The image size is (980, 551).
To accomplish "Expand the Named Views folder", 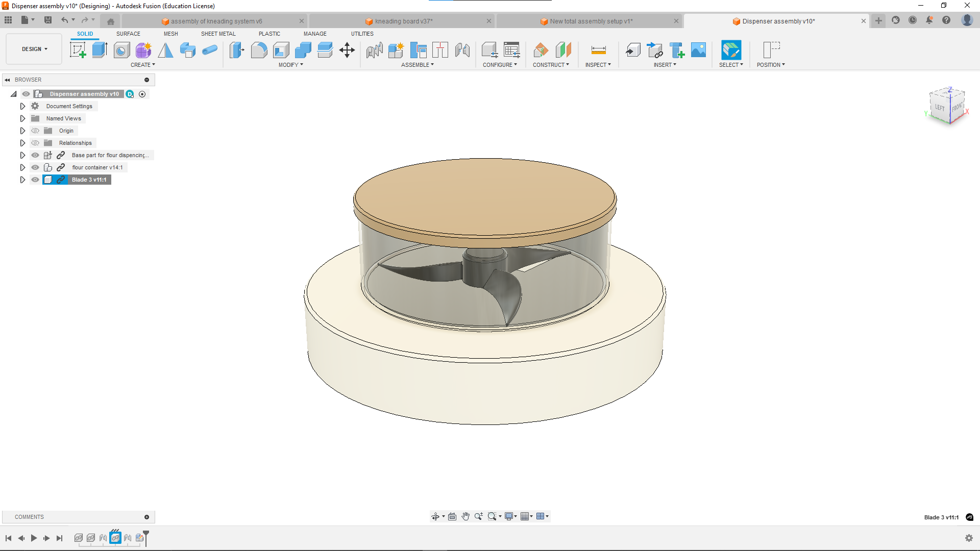I will 22,118.
